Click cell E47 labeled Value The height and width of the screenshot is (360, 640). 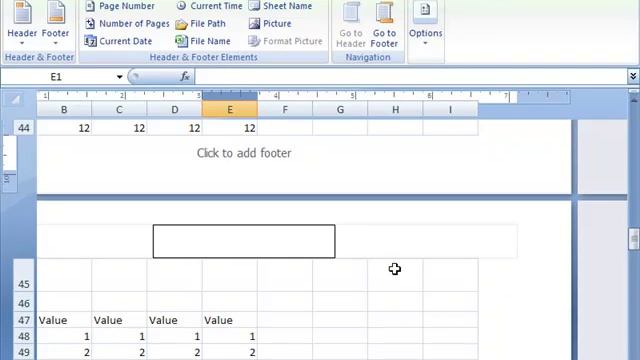(230, 320)
